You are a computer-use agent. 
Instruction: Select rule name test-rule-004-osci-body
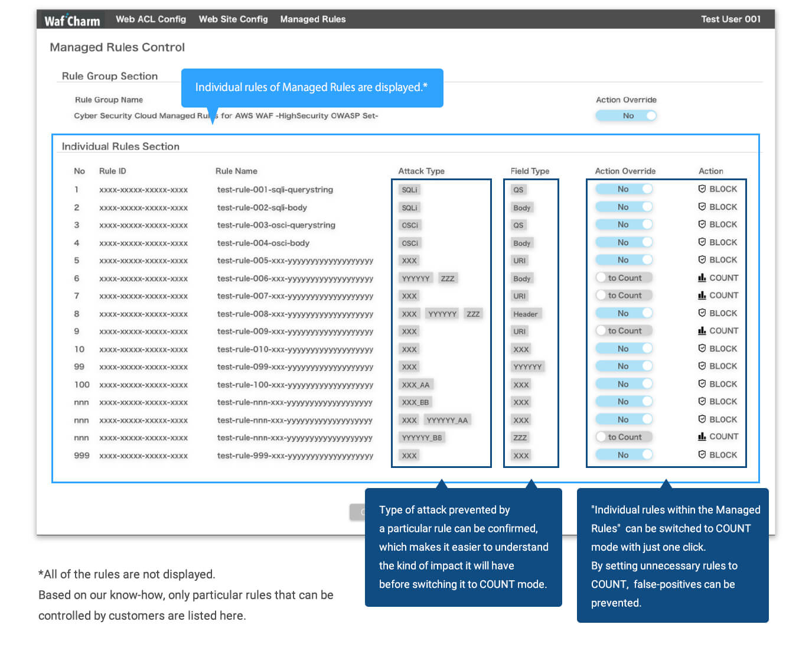coord(263,243)
